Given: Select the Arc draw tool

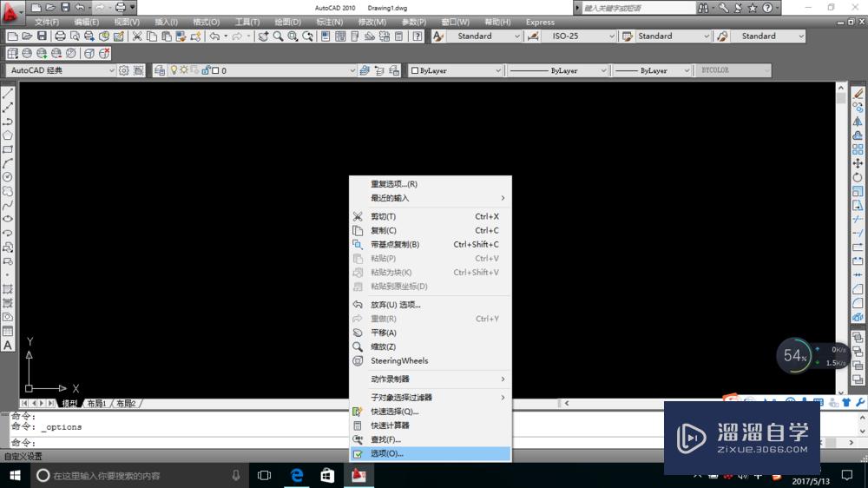Looking at the screenshot, I should pos(8,163).
